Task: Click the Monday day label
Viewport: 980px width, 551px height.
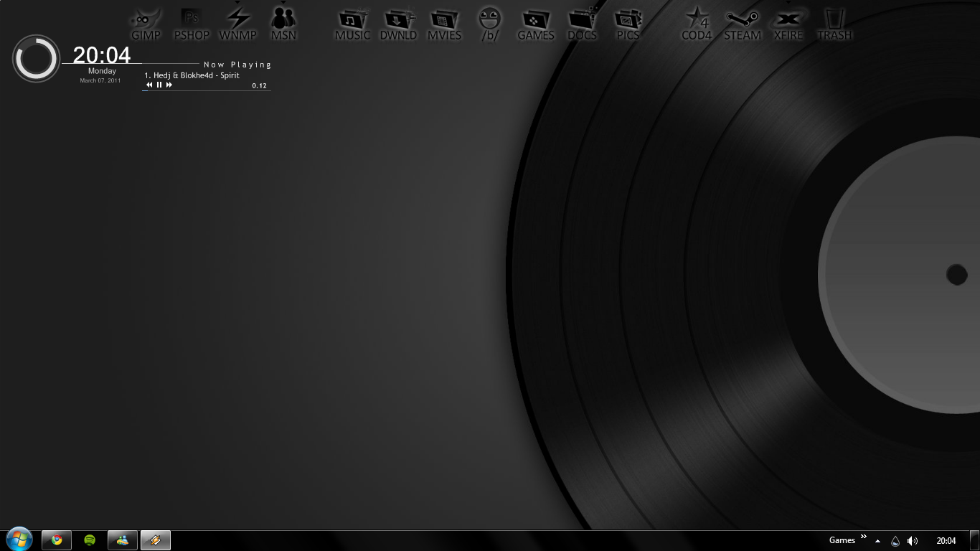Action: coord(102,71)
